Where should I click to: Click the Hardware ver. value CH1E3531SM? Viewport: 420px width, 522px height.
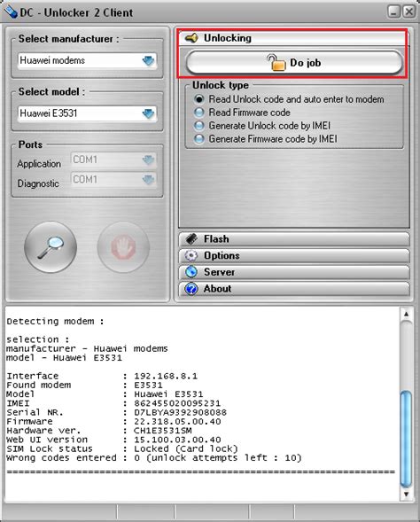(163, 431)
